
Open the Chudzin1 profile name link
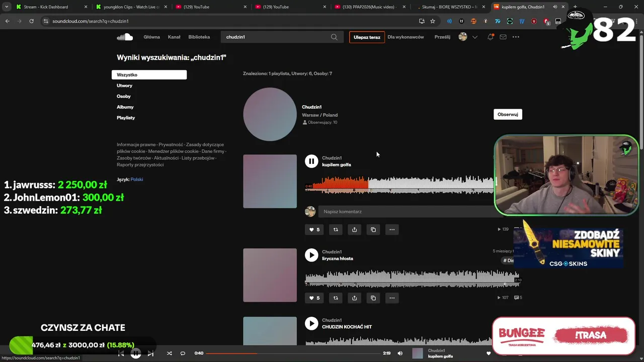[x=312, y=107]
